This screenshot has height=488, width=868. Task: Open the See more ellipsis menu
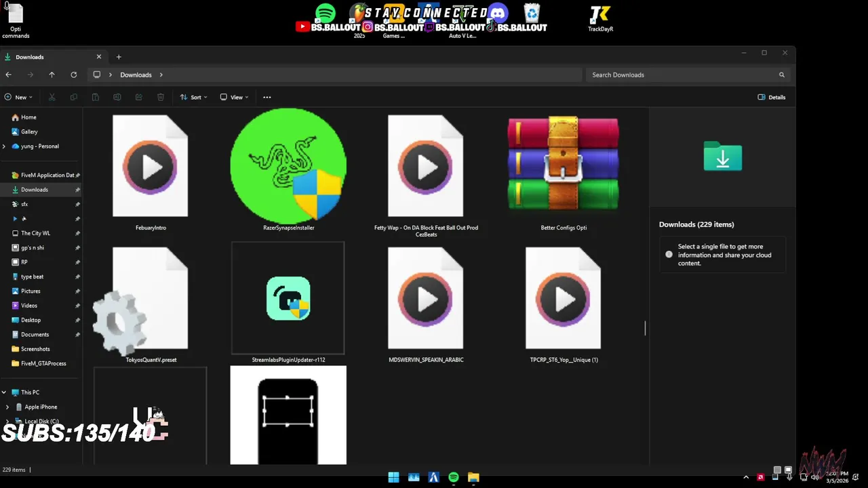pos(267,97)
